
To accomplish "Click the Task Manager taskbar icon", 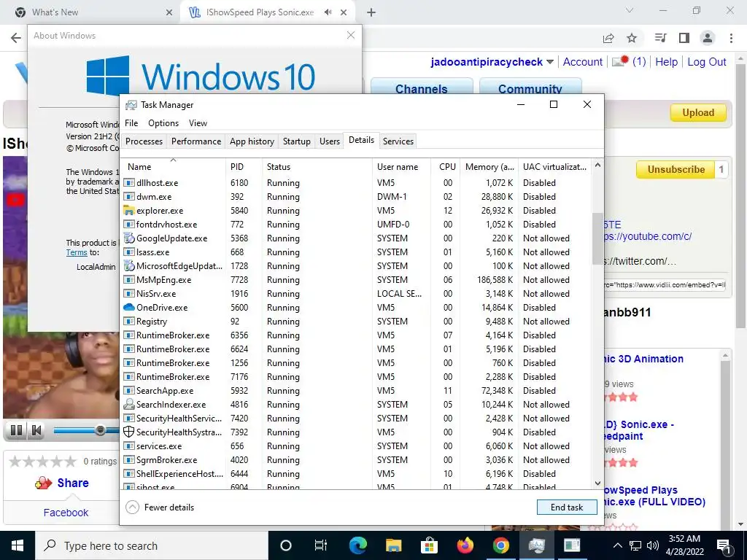I will point(536,545).
